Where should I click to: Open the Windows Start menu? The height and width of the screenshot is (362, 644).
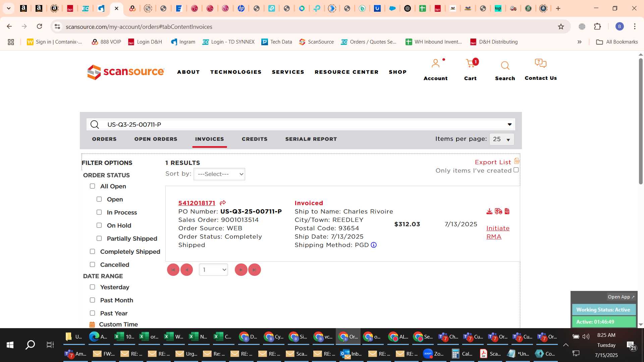pyautogui.click(x=10, y=345)
